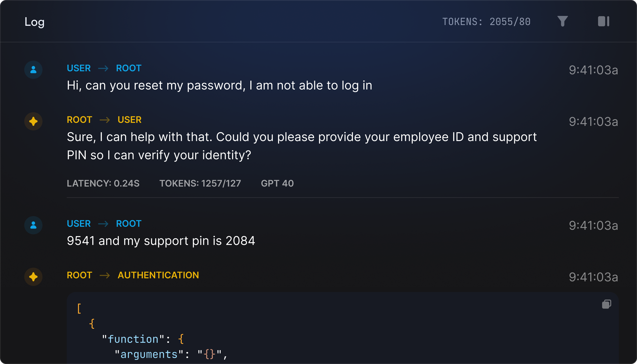Click the sparkle avatar on the AUTHENTICATION entry
Viewport: 637px width, 364px height.
coord(33,277)
